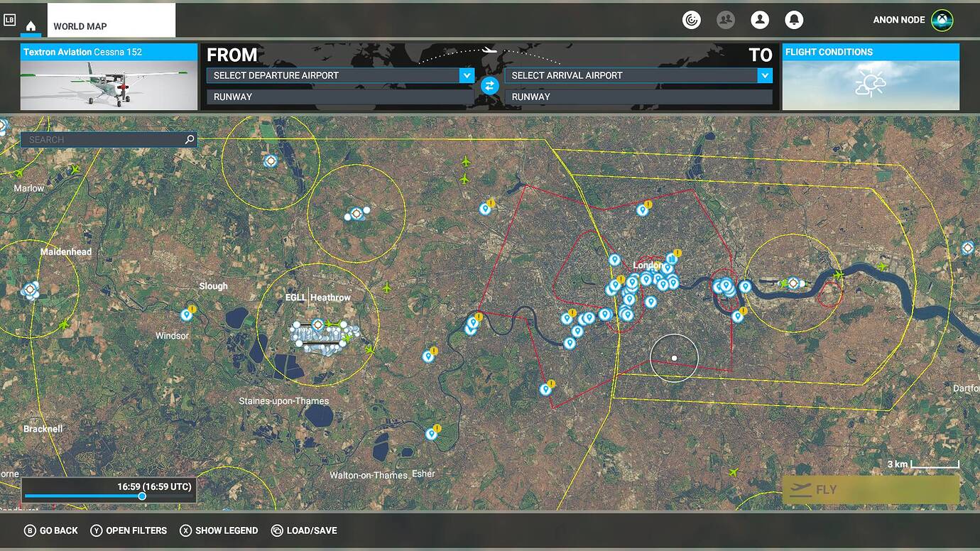
Task: Click the leftmost circular icon in the top bar
Action: coord(692,19)
